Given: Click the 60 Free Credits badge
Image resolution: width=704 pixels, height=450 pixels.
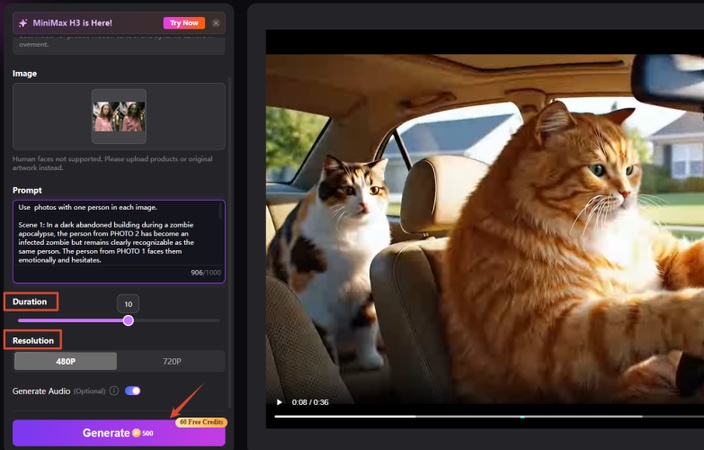Looking at the screenshot, I should 202,422.
